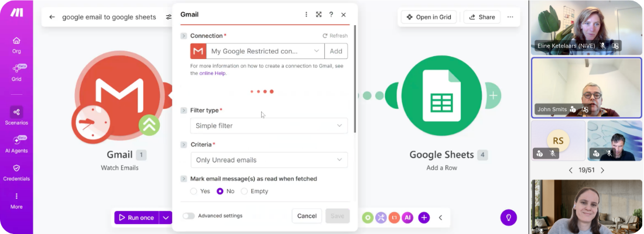Open the Filter type dropdown
The width and height of the screenshot is (644, 234).
coord(269,126)
